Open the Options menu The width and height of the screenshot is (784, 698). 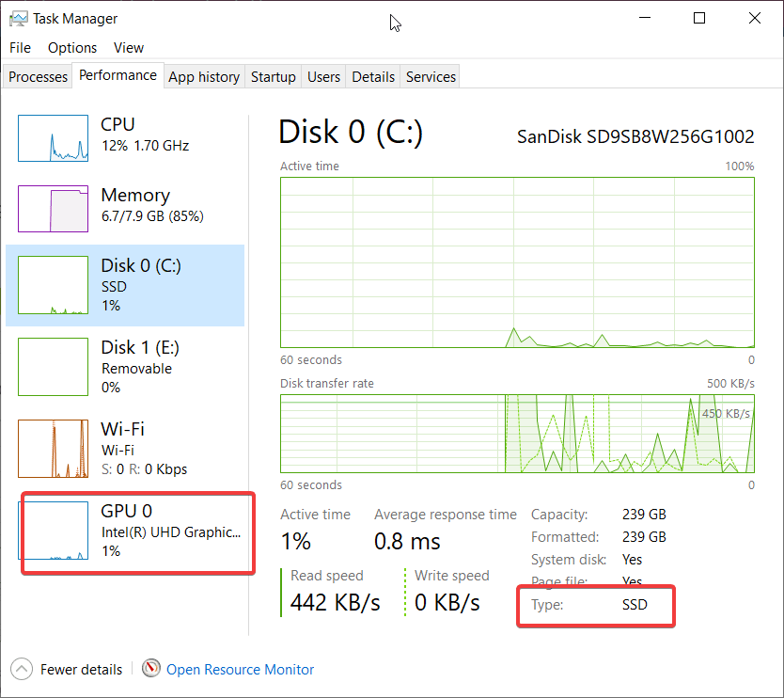72,48
